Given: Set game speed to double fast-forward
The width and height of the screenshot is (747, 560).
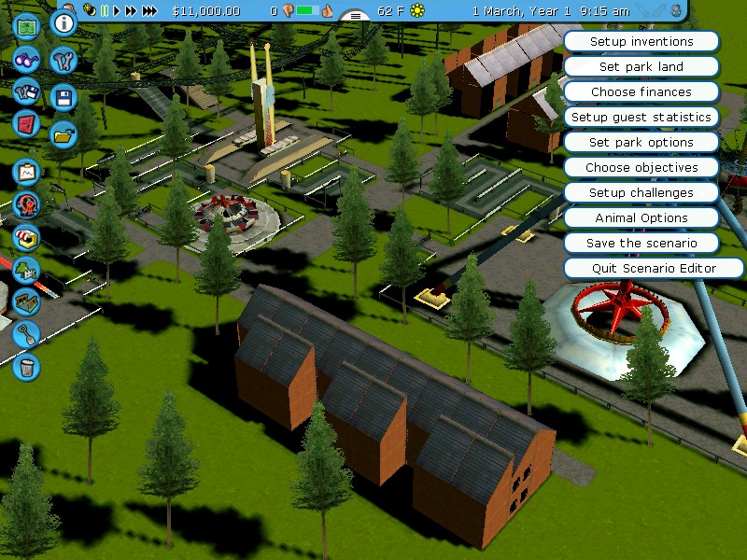Looking at the screenshot, I should (x=131, y=10).
